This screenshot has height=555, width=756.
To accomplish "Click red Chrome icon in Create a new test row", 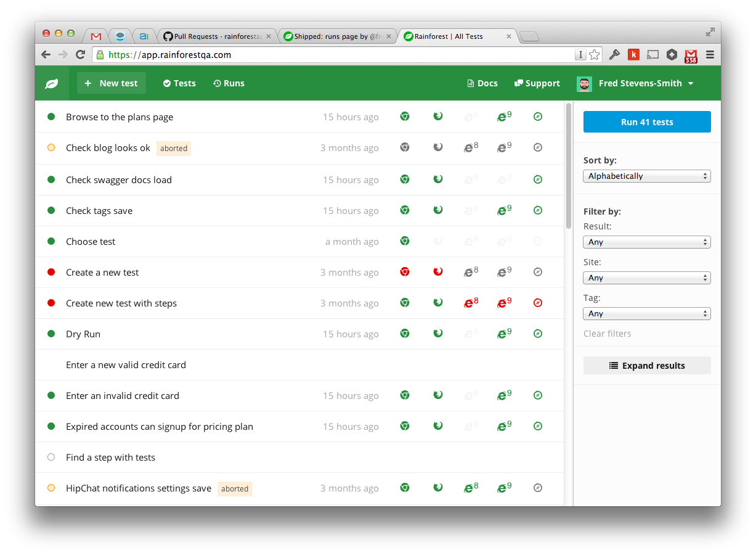I will tap(405, 271).
